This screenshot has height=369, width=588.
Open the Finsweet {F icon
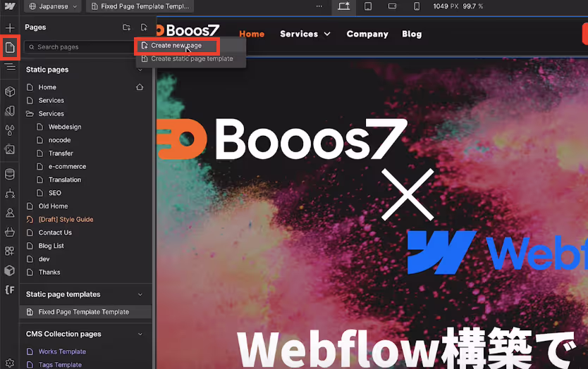click(x=10, y=289)
